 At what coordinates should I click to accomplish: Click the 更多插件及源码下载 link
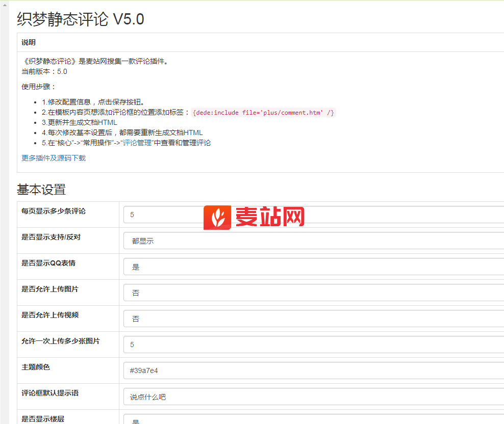click(x=54, y=158)
